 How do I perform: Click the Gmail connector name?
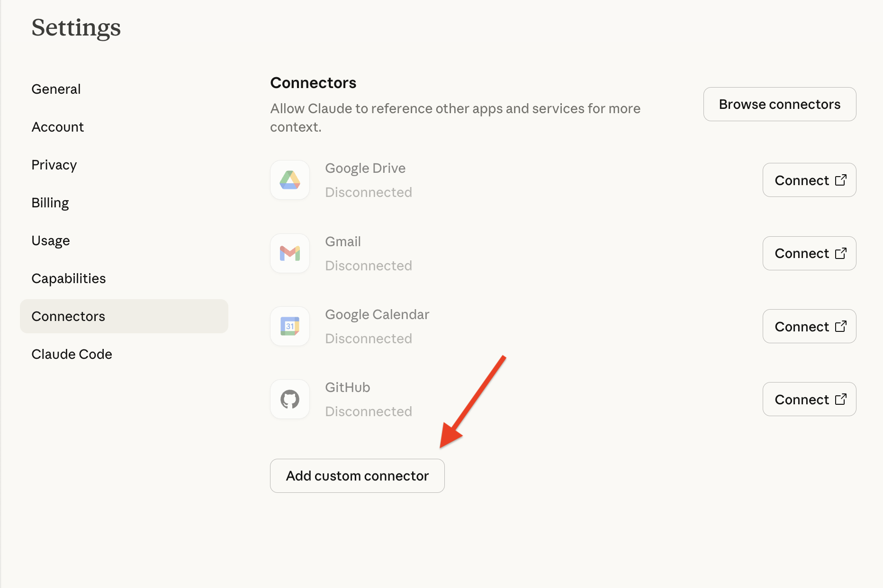[343, 241]
